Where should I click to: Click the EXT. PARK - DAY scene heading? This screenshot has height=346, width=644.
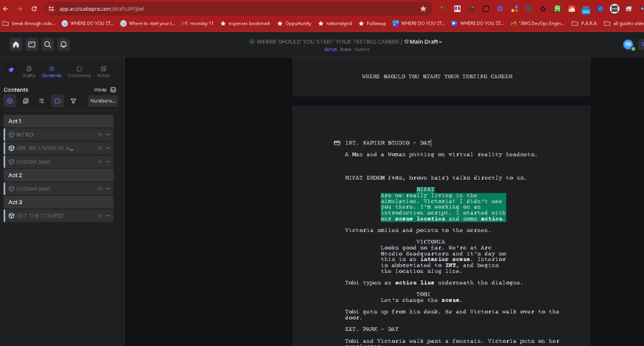click(x=372, y=329)
